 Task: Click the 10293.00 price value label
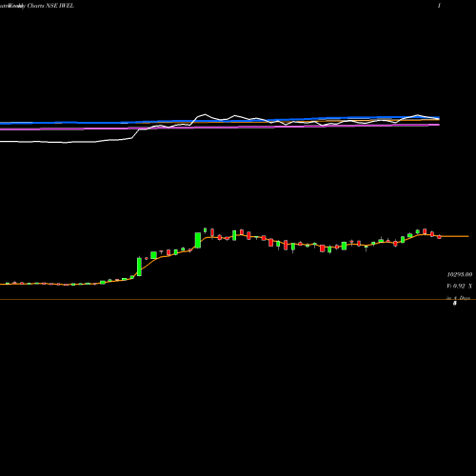click(460, 274)
